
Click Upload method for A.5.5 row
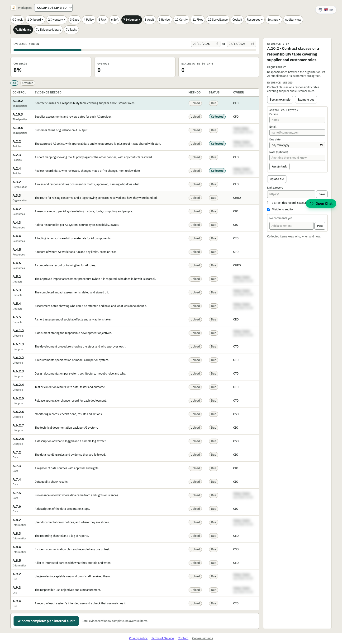(195, 320)
